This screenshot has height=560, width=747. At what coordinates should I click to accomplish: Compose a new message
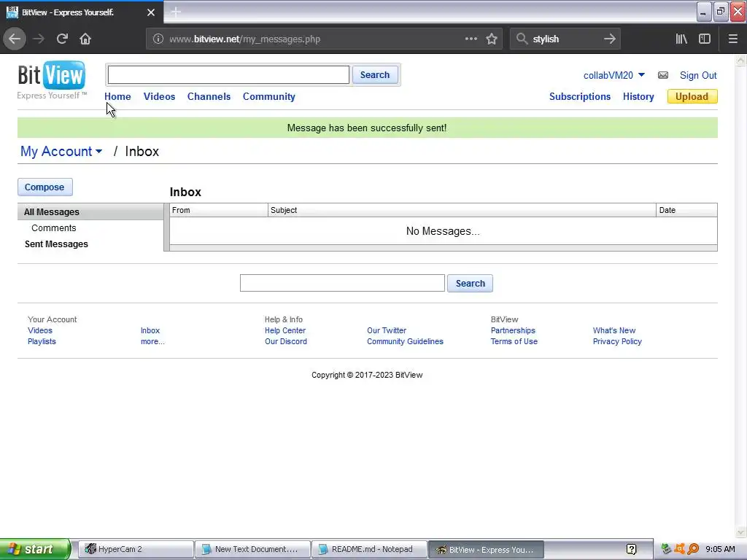coord(44,187)
